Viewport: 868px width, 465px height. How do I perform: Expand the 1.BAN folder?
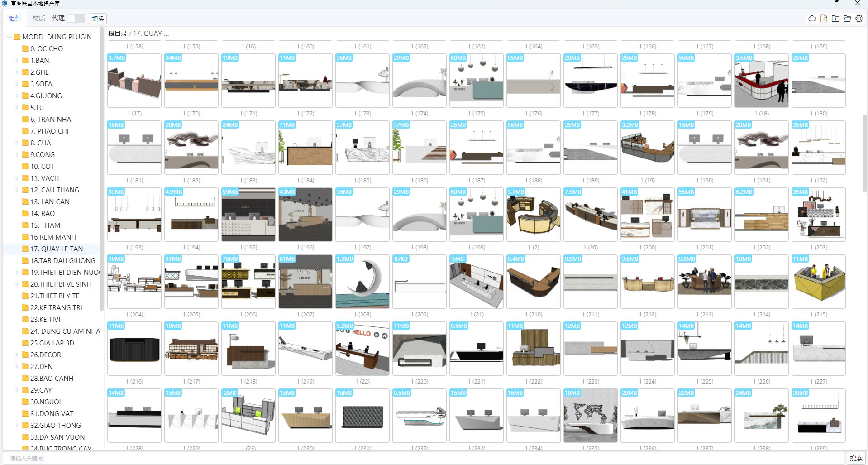point(17,61)
